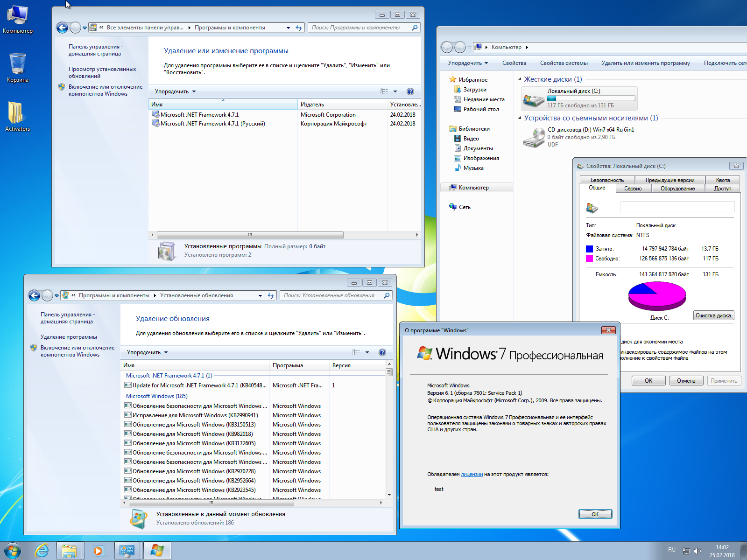
Task: Select Microsoft .NET Framework 4.7.1 (Русский) row
Action: tap(285, 124)
